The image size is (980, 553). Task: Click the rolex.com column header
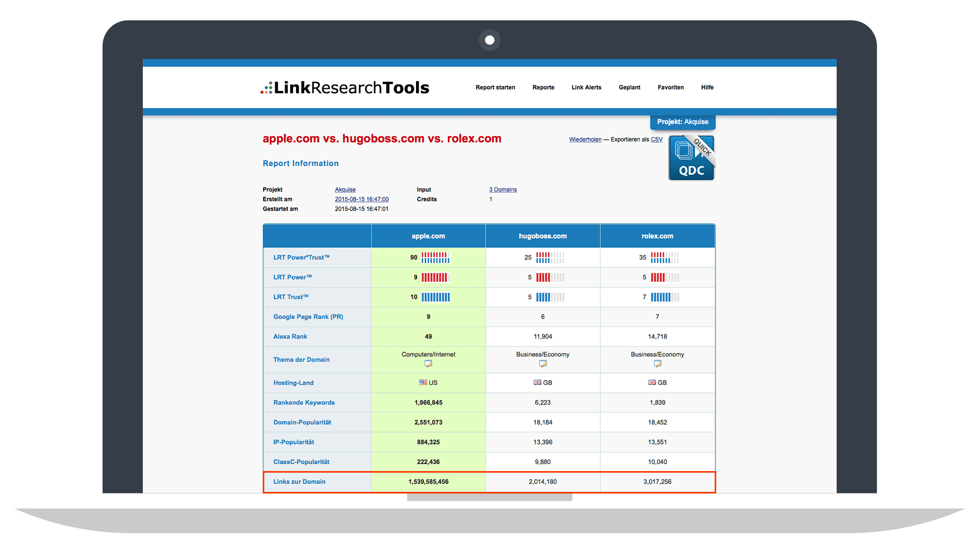657,236
